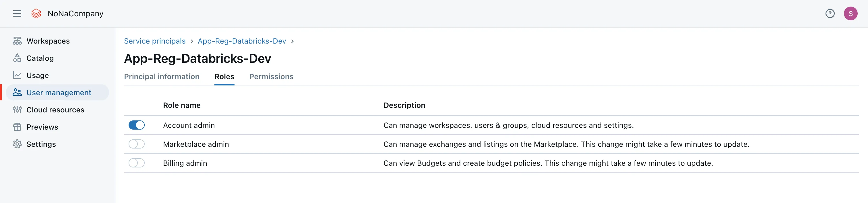
Task: Click the Previews gift icon
Action: pyautogui.click(x=17, y=126)
